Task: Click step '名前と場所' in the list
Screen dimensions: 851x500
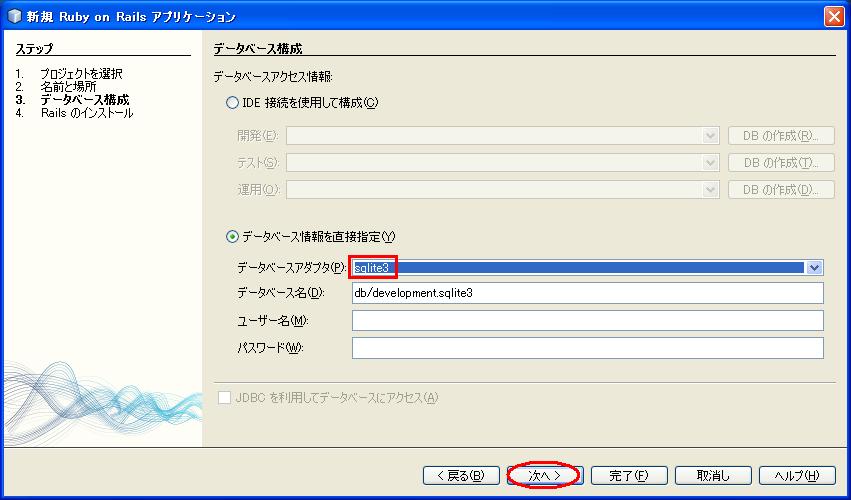Action: pyautogui.click(x=68, y=87)
